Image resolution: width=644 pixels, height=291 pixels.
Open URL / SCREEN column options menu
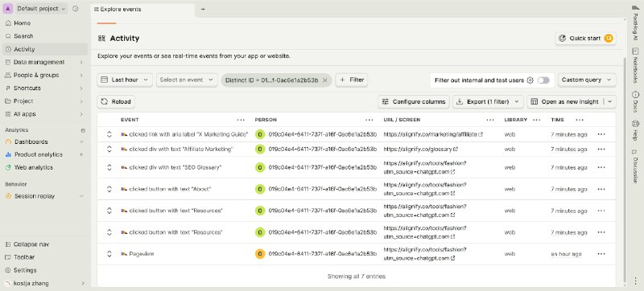[x=490, y=120]
